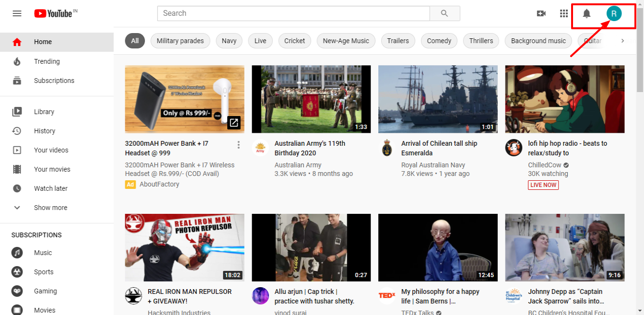Play the Australian Army parade thumbnail

coord(311,99)
